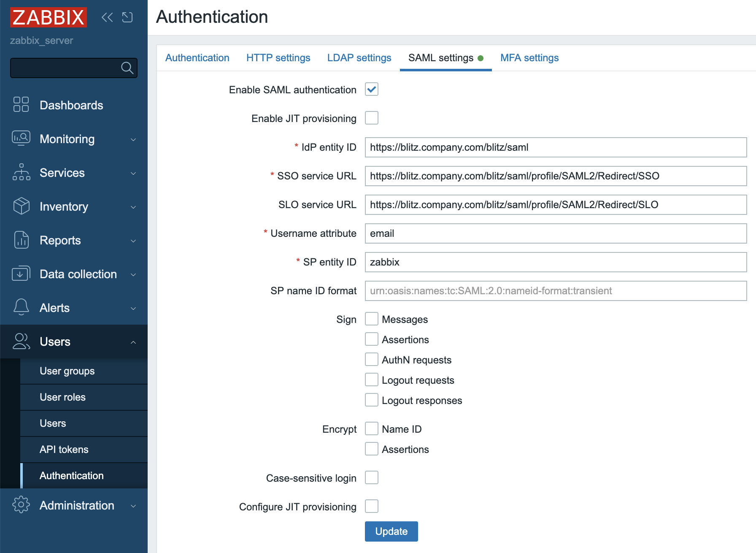Check Sign Assertions option

coord(372,339)
